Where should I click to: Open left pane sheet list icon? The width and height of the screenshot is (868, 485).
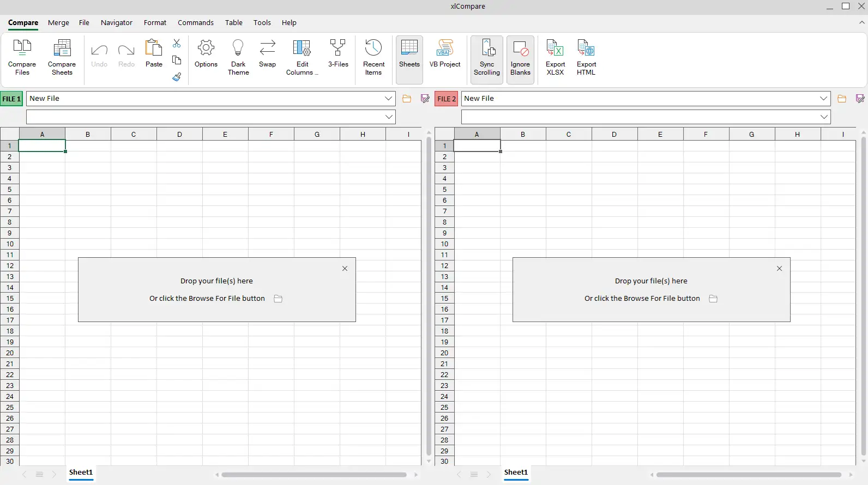39,475
